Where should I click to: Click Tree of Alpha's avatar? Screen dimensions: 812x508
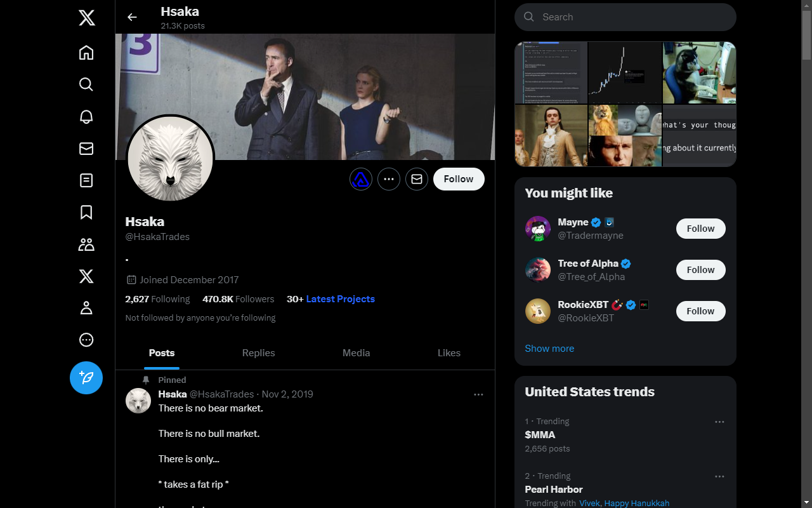point(538,270)
